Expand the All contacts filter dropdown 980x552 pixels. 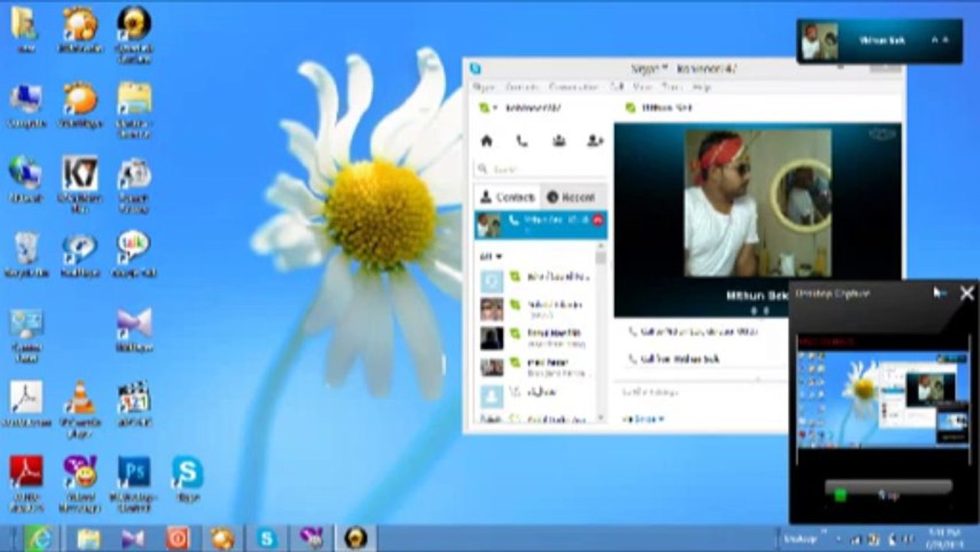coord(490,256)
